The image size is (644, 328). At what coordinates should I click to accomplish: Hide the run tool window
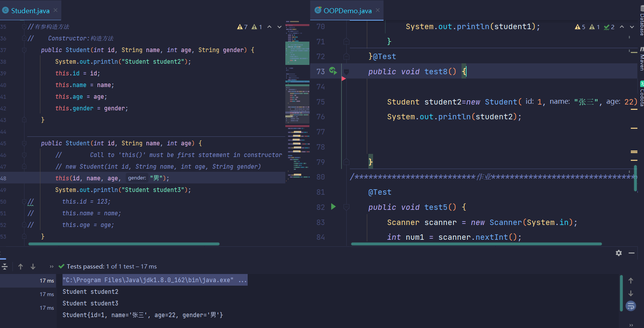click(632, 253)
